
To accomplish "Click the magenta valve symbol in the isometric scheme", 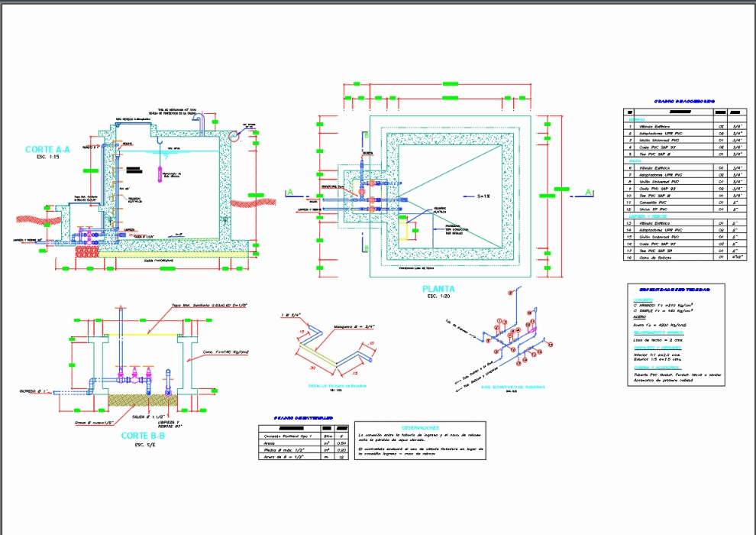I will click(x=533, y=329).
